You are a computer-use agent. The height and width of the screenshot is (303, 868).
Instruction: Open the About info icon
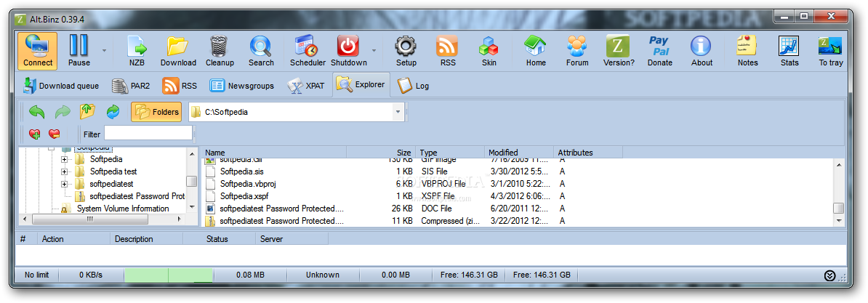point(702,50)
